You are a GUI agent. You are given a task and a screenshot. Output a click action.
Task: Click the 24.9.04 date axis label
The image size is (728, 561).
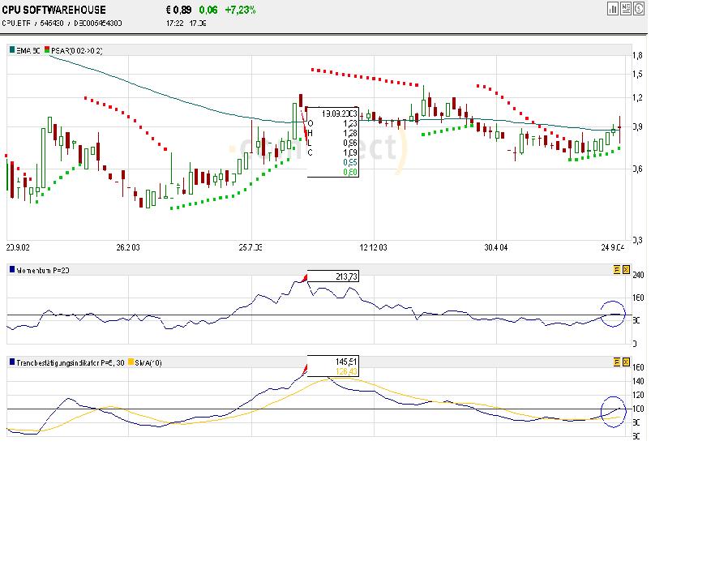point(613,247)
